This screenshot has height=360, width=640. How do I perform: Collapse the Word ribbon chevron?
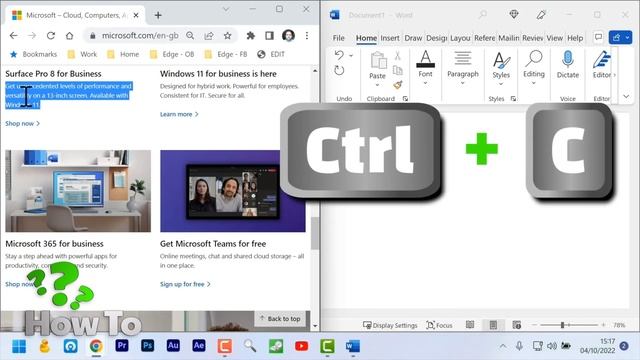pos(626,96)
